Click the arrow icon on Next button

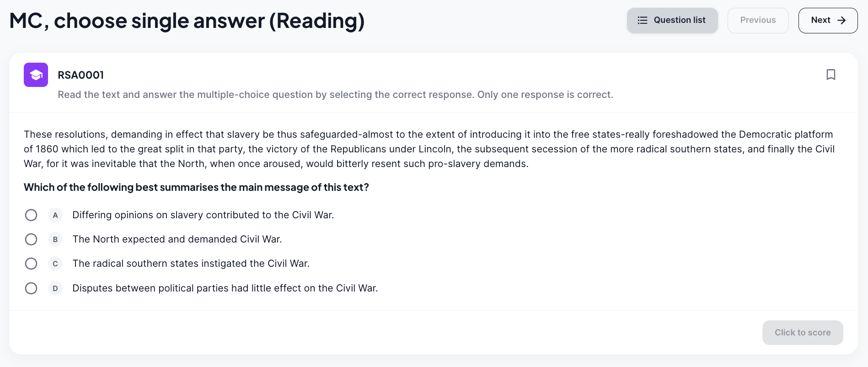pyautogui.click(x=841, y=20)
